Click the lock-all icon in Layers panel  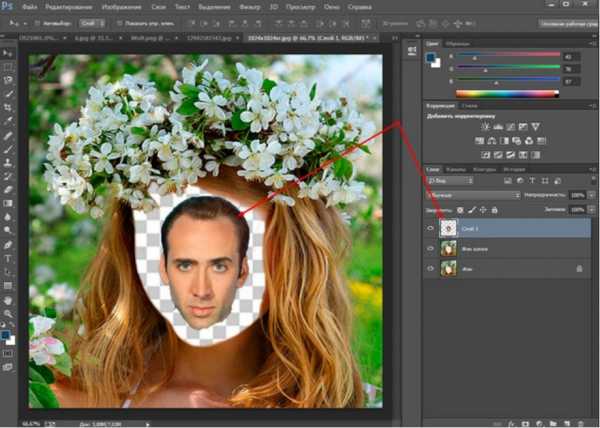496,209
